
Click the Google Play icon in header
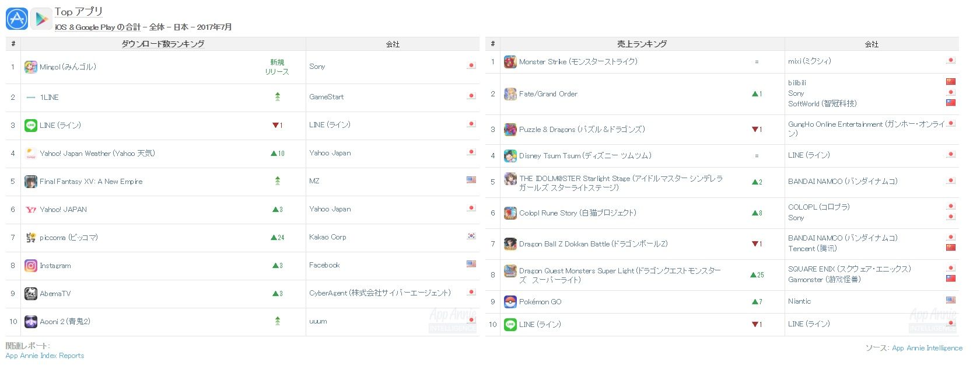41,19
